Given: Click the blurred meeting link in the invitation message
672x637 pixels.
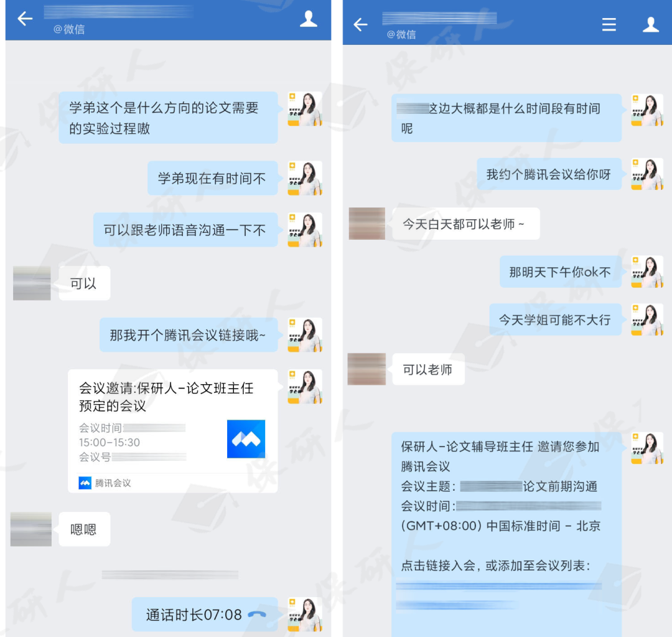Looking at the screenshot, I should (x=498, y=595).
